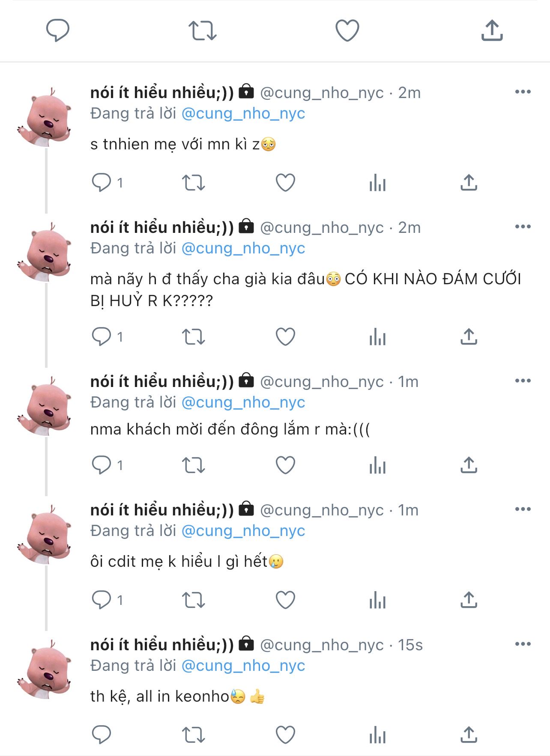
Task: Open three-dot menu on 'nma khách mời' tweet
Action: coord(523,381)
